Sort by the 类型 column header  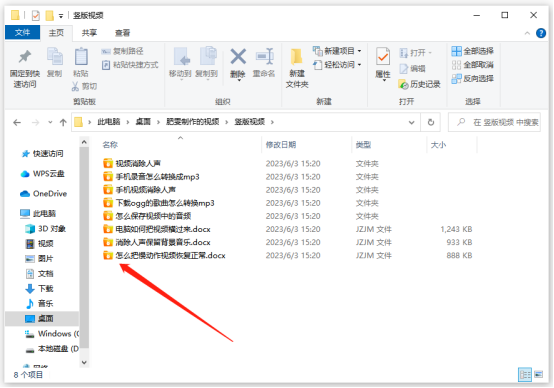[x=363, y=145]
